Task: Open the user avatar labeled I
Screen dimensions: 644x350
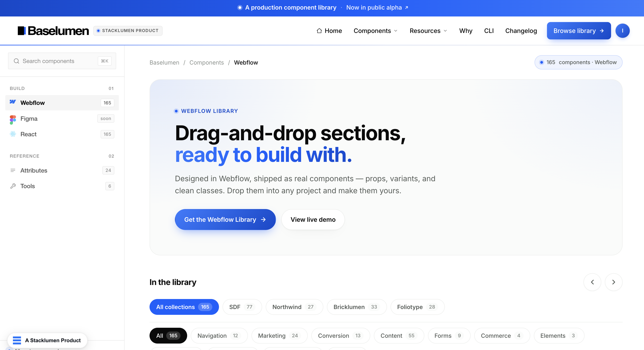Action: click(x=622, y=31)
